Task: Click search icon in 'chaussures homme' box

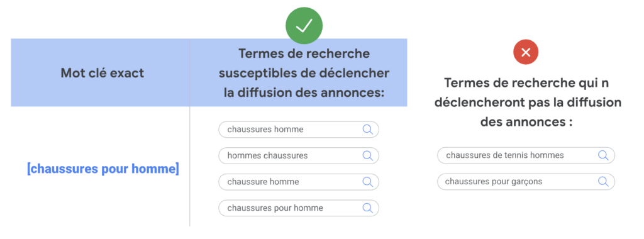Action: 367,130
